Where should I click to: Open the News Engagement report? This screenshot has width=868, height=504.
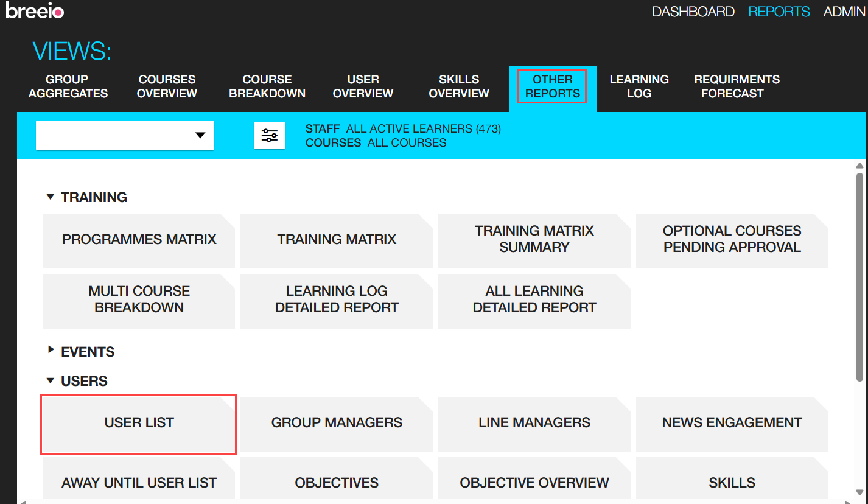point(732,423)
